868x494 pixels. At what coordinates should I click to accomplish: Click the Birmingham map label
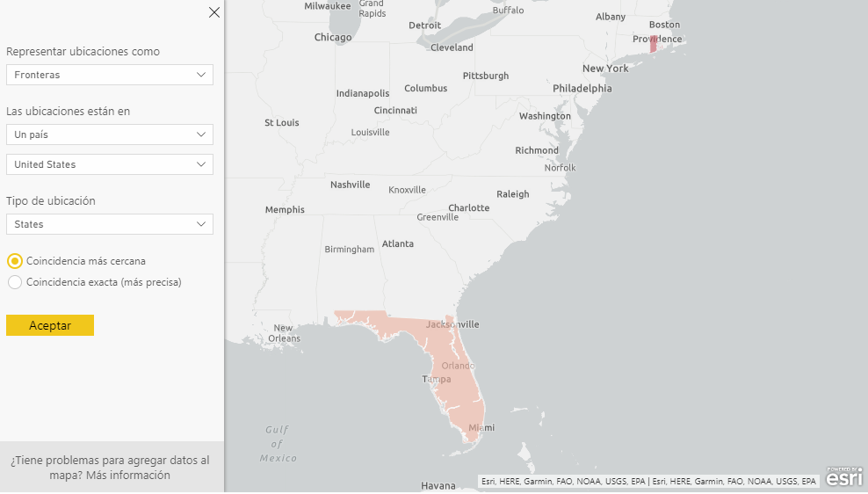[x=350, y=250]
